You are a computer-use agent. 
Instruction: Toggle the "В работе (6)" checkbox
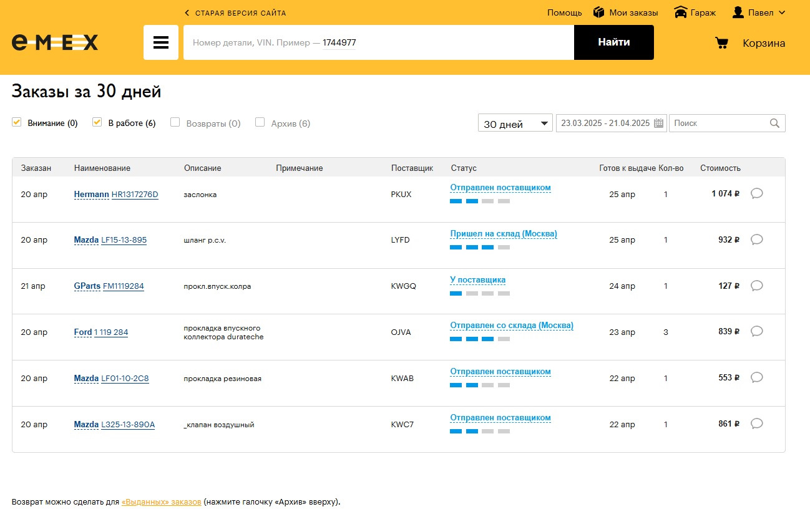pos(97,122)
